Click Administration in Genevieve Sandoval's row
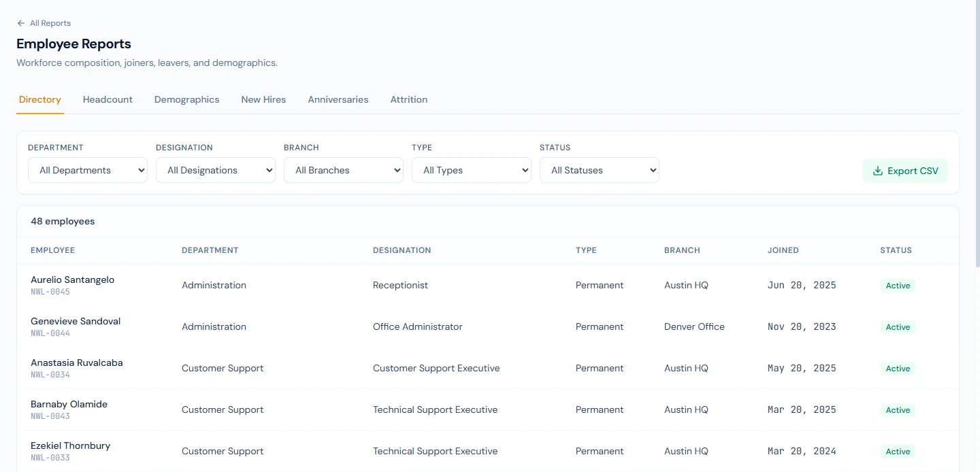980x472 pixels. point(214,326)
